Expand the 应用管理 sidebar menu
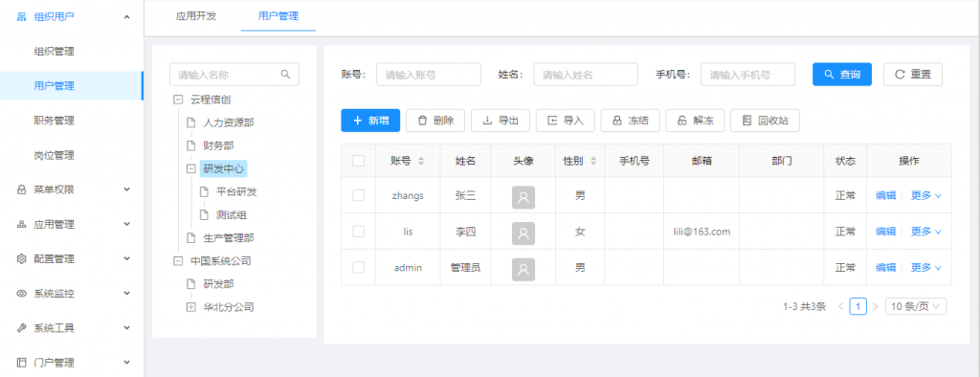Screen dimensions: 980x377 pyautogui.click(x=127, y=225)
